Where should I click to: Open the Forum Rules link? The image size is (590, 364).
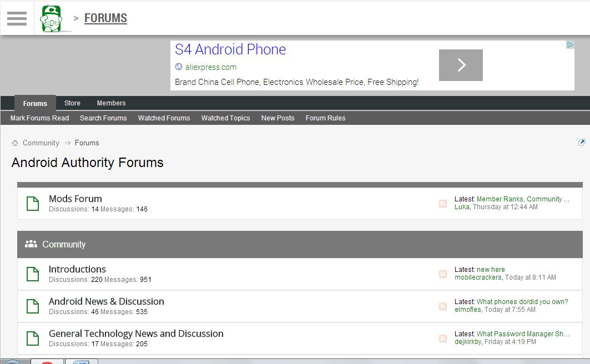pyautogui.click(x=325, y=118)
